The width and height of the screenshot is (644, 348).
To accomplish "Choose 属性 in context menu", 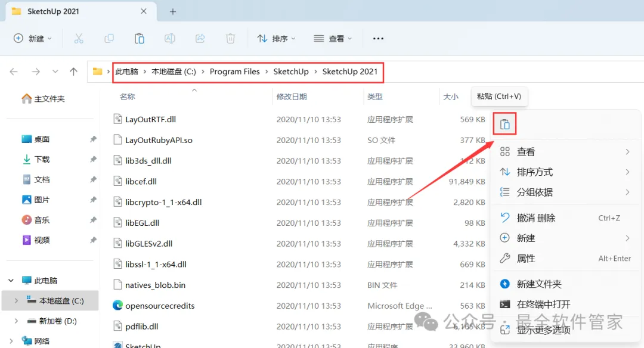I will click(565, 259).
